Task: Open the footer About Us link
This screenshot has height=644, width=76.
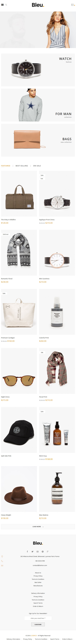Action: tap(38, 572)
